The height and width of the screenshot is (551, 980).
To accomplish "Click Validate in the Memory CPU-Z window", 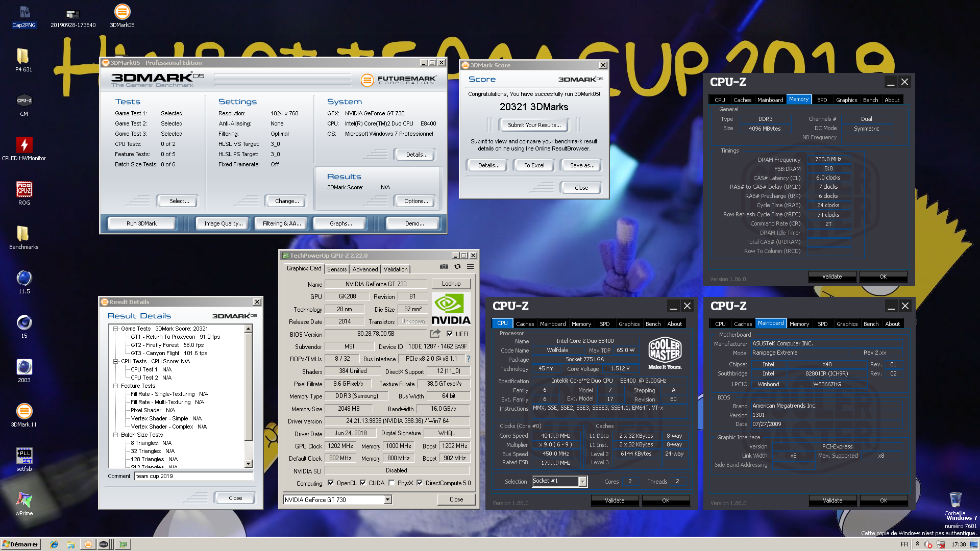I will pos(832,277).
